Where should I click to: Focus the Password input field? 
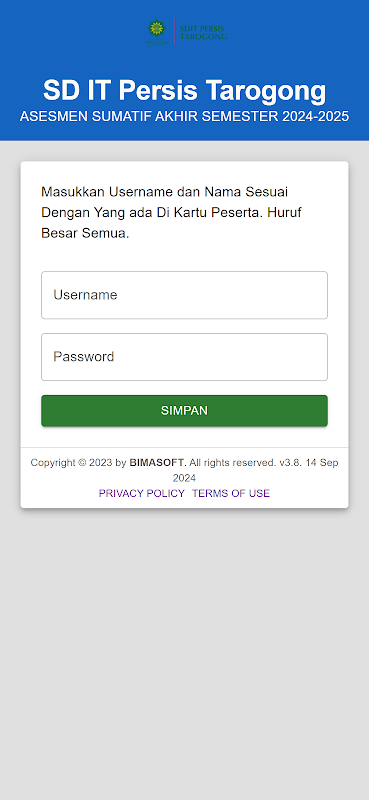tap(184, 357)
